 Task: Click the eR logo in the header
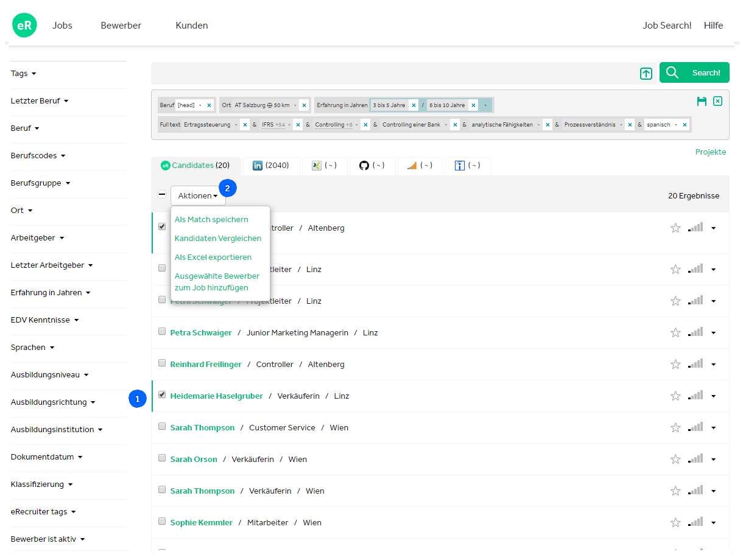(24, 26)
